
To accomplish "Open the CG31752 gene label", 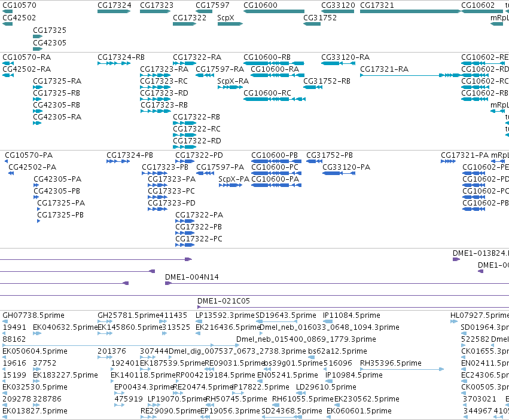I will pos(320,17).
